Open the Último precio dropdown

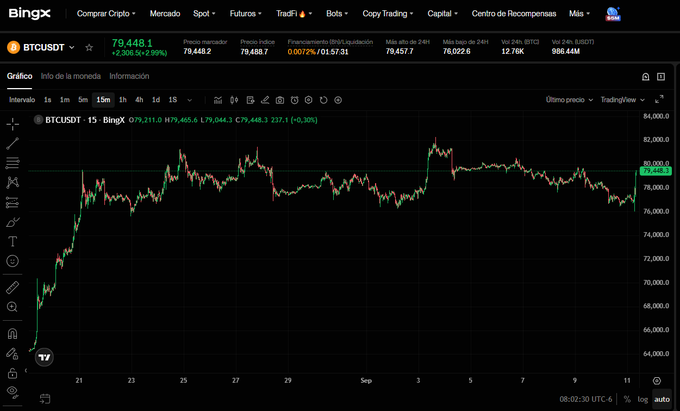pyautogui.click(x=569, y=100)
